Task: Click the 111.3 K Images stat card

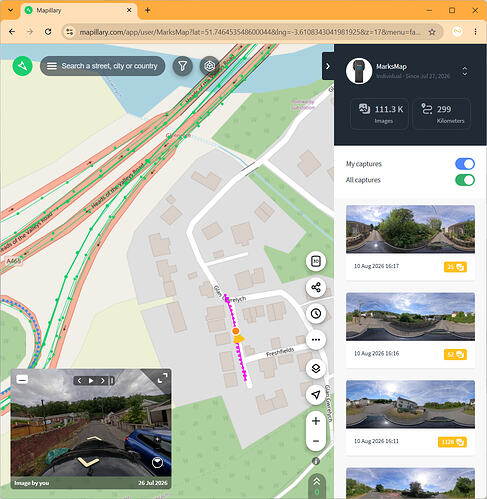Action: click(380, 114)
